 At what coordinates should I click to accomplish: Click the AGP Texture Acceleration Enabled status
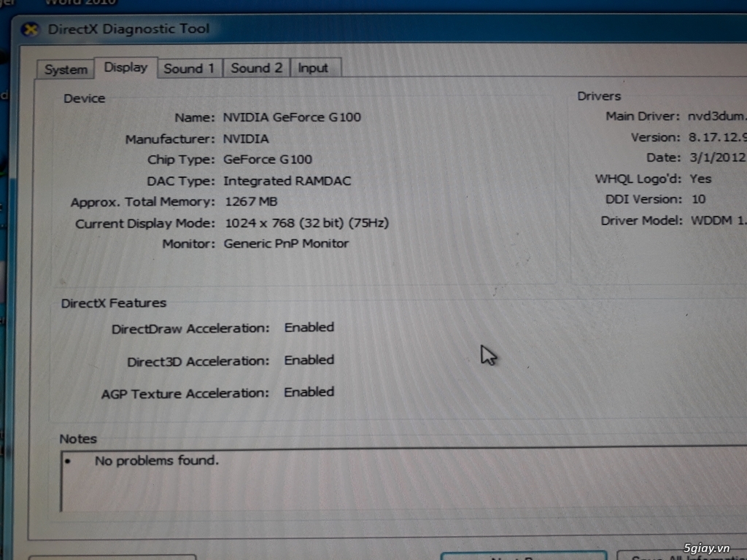point(309,392)
